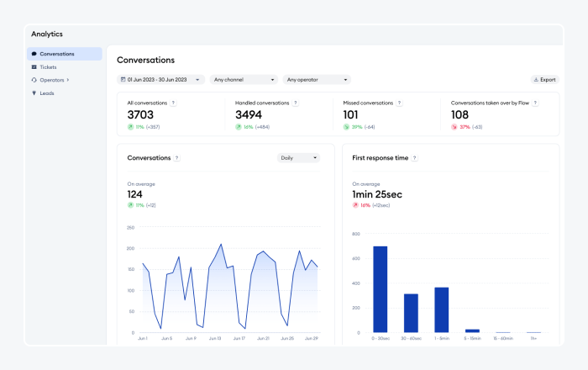This screenshot has height=370, width=588.
Task: Click the Tickets icon in sidebar
Action: 34,66
